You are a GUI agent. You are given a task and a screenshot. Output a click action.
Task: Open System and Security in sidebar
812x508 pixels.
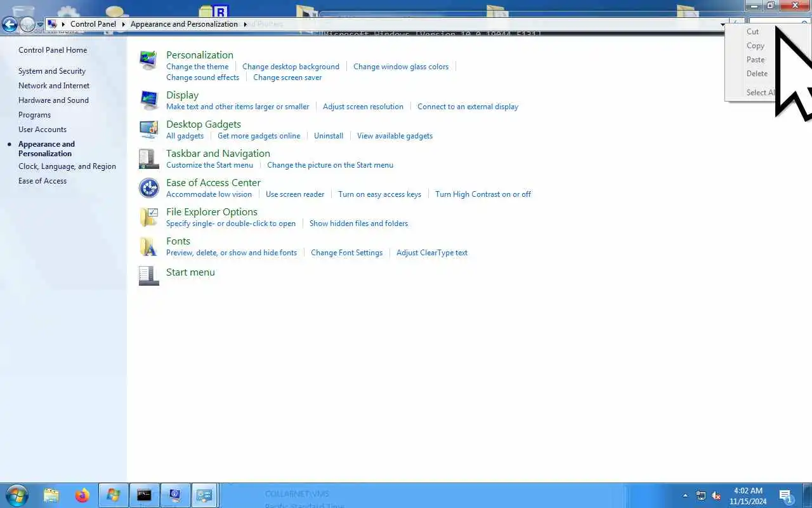point(52,71)
